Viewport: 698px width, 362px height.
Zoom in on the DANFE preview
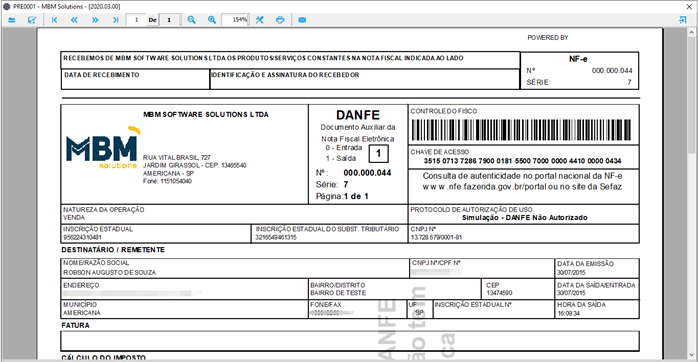212,20
